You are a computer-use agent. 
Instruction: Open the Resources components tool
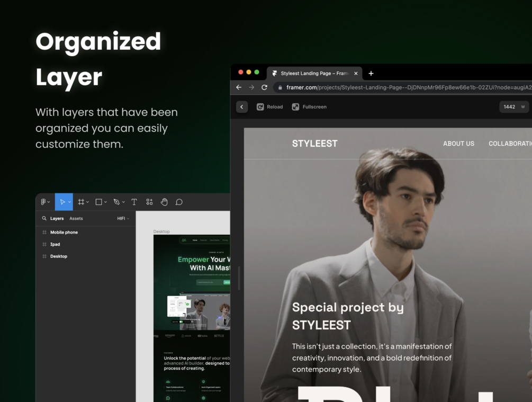click(x=149, y=202)
